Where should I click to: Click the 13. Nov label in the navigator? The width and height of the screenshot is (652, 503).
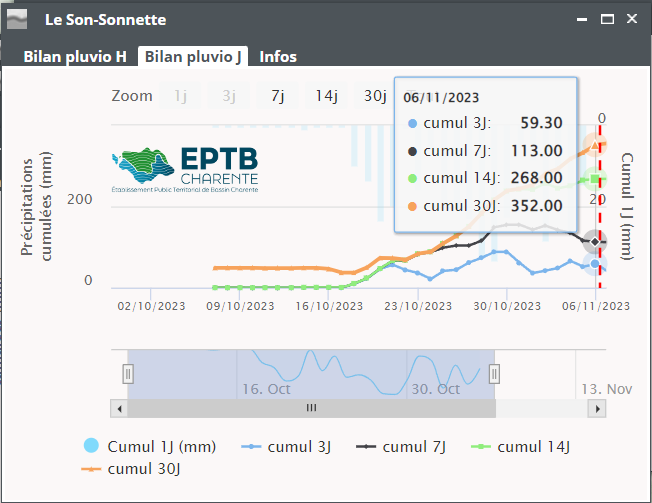(607, 389)
